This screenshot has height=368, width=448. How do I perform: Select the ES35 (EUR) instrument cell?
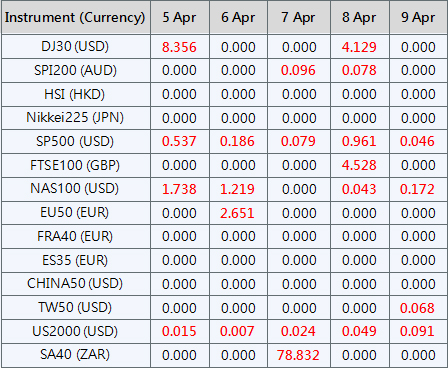(x=75, y=260)
